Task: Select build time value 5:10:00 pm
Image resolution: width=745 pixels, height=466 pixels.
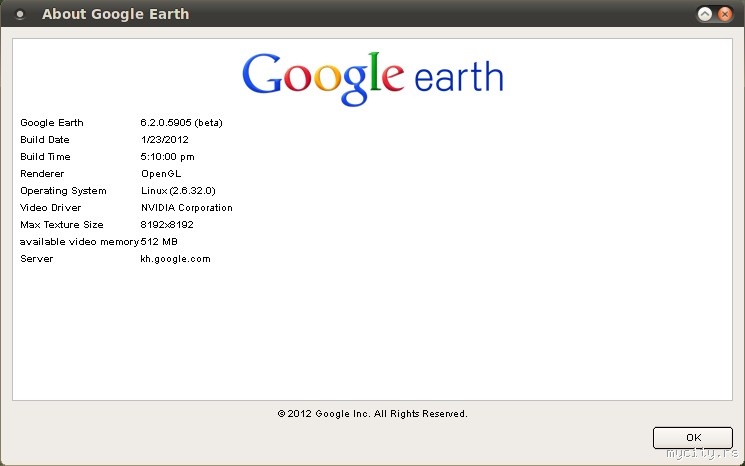Action: [167, 157]
